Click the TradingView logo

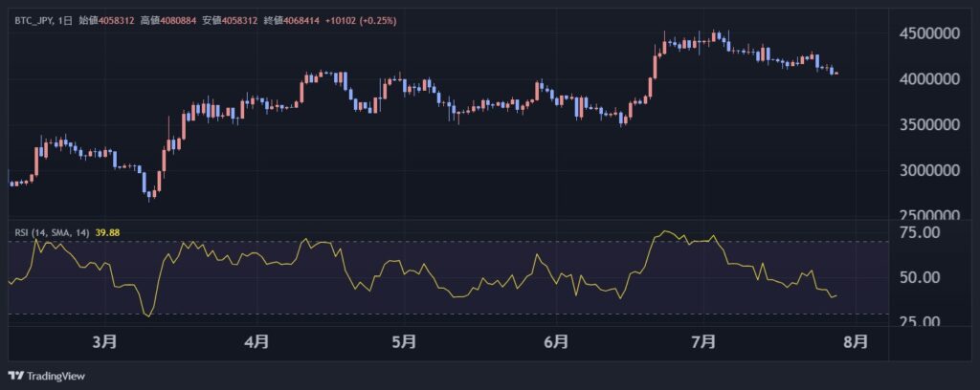(x=16, y=376)
